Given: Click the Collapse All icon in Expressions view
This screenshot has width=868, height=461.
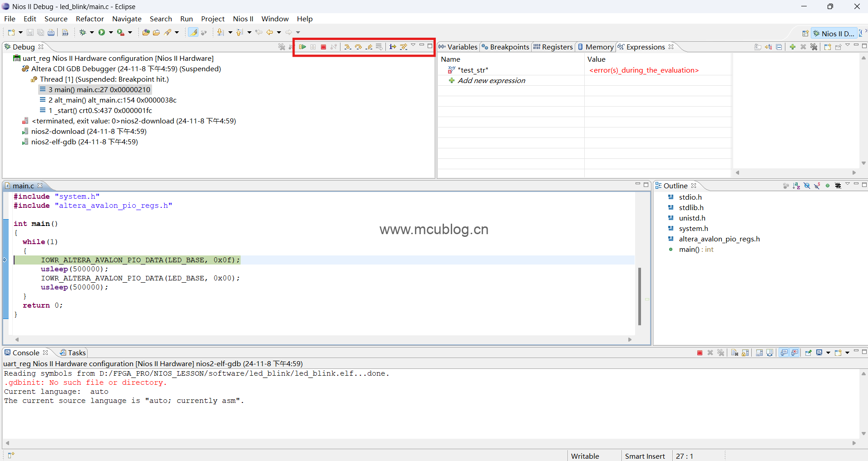Looking at the screenshot, I should pyautogui.click(x=779, y=47).
